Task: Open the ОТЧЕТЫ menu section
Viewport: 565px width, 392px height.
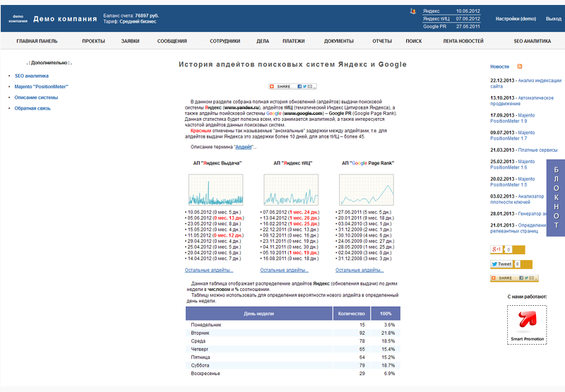Action: click(382, 42)
